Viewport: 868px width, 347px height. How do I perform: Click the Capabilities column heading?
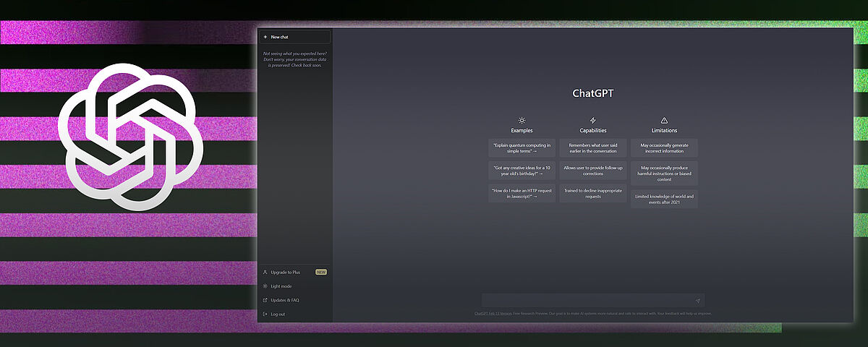pyautogui.click(x=593, y=131)
